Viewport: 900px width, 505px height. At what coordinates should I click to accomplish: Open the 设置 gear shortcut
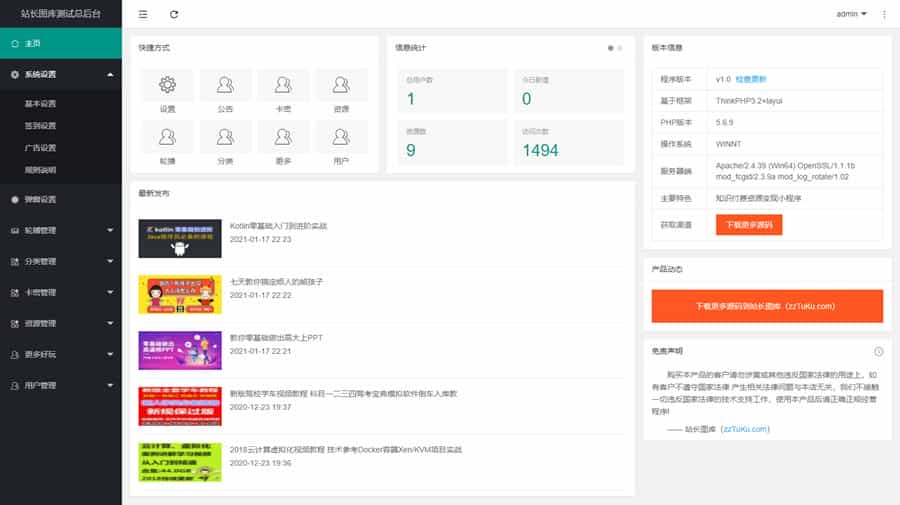(x=168, y=91)
